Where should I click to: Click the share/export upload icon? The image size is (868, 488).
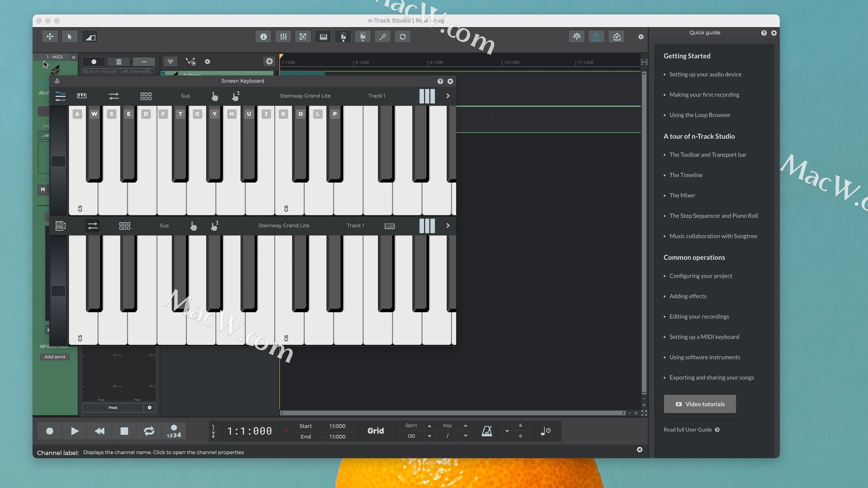pos(596,37)
